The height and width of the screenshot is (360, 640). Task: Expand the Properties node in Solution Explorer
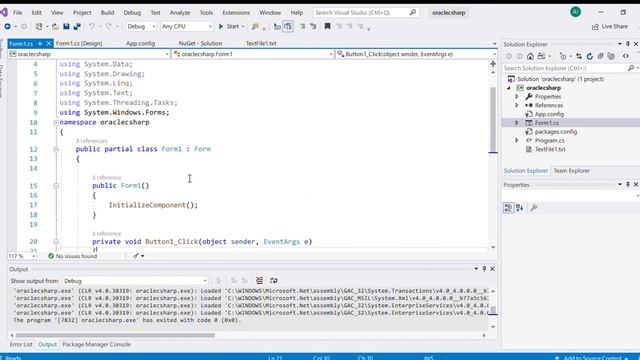pyautogui.click(x=517, y=97)
